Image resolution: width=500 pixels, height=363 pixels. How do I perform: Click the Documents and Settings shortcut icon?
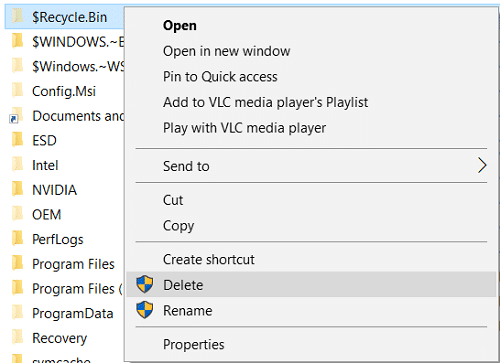tap(17, 115)
